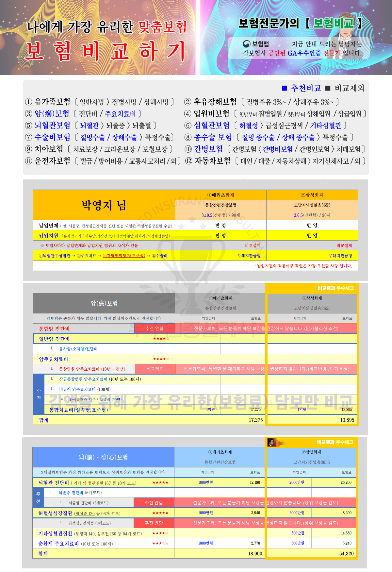This screenshot has height=572, width=392.
Task: Click the 보험맵 logo in the banner
Action: click(x=256, y=44)
